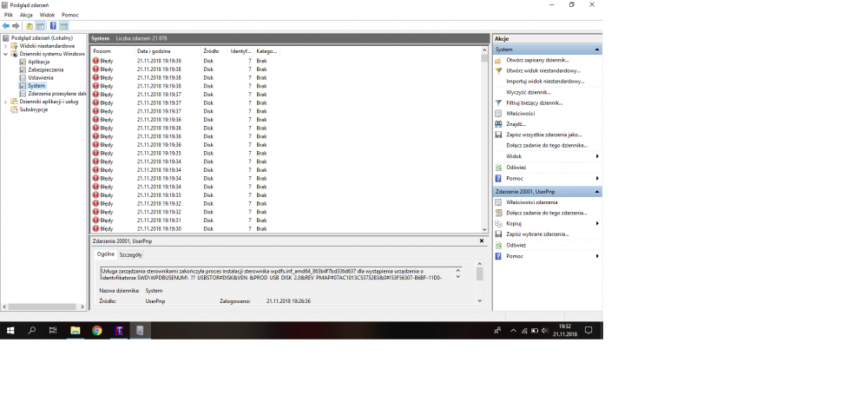
Task: Click the back arrow toolbar icon
Action: [6, 26]
